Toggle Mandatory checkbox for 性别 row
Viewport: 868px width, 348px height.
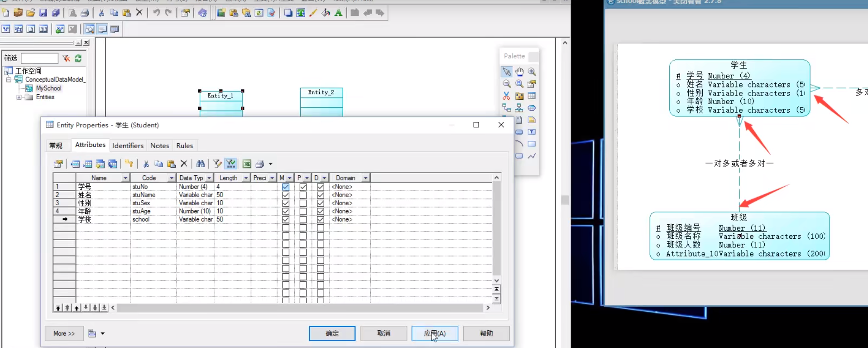(x=286, y=203)
